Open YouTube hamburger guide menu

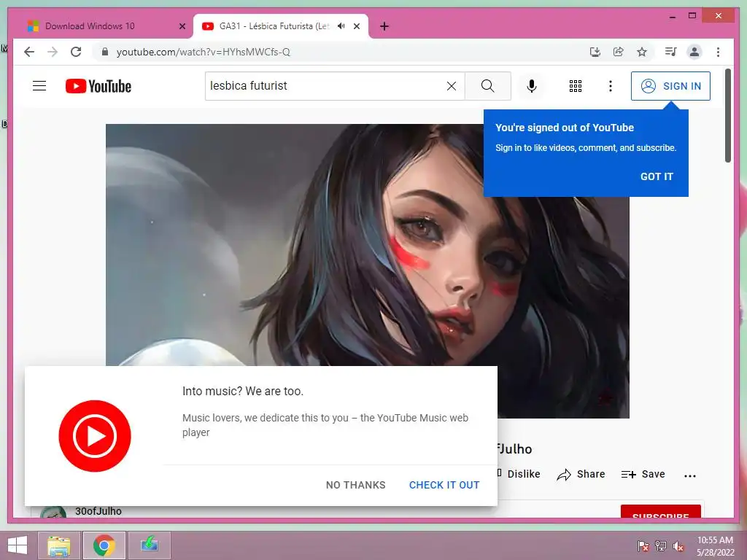pyautogui.click(x=39, y=86)
